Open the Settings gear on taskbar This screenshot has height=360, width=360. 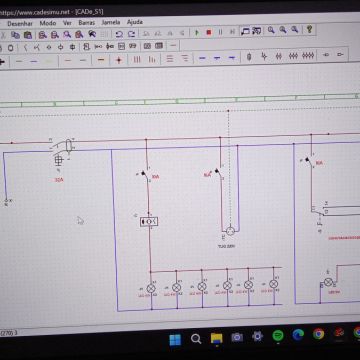(257, 337)
